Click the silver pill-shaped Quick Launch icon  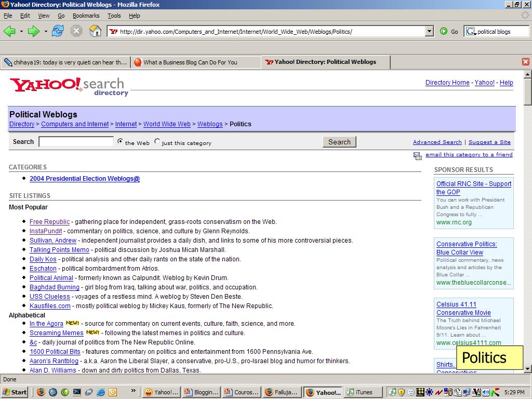(x=89, y=392)
